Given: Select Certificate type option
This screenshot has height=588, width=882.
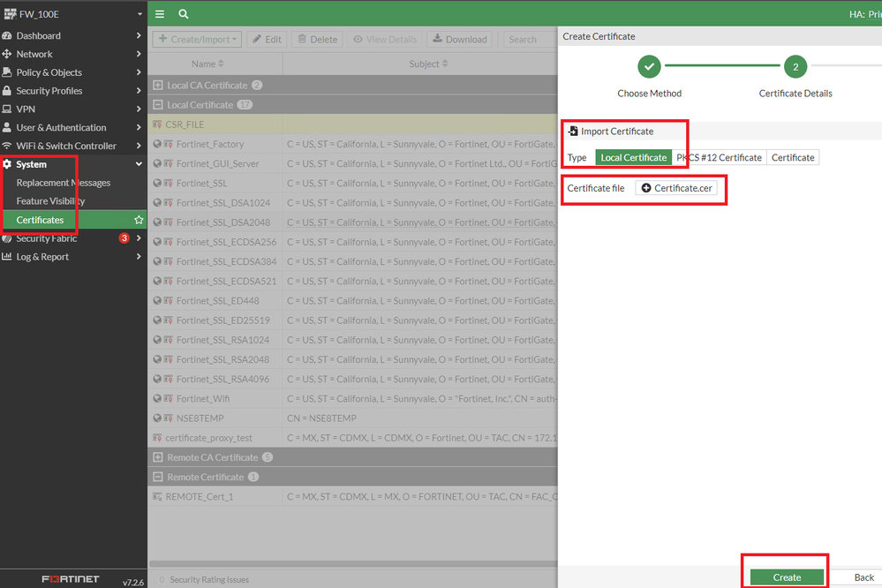Looking at the screenshot, I should [x=793, y=157].
